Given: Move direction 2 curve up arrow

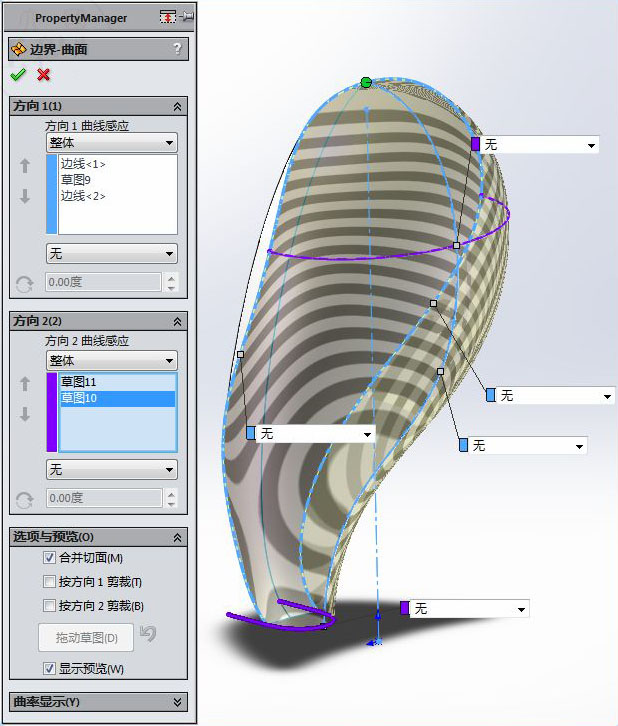Looking at the screenshot, I should point(25,383).
